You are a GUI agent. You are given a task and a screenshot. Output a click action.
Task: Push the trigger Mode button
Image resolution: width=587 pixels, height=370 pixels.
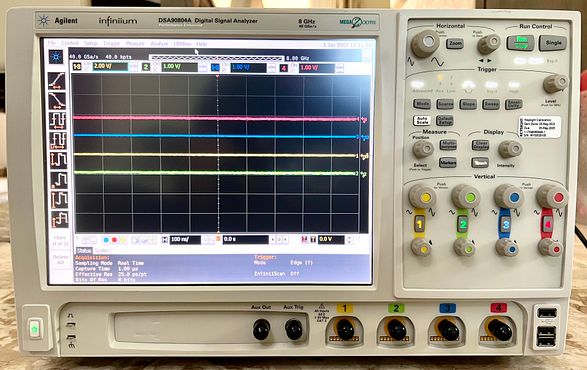pos(423,104)
